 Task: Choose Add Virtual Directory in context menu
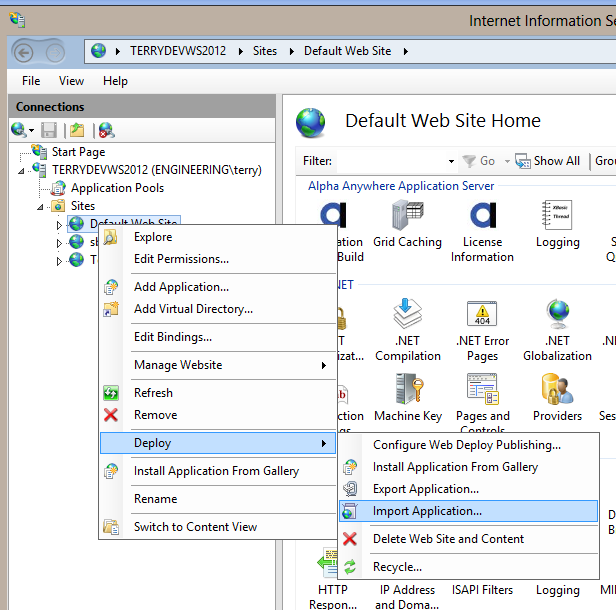click(218, 309)
